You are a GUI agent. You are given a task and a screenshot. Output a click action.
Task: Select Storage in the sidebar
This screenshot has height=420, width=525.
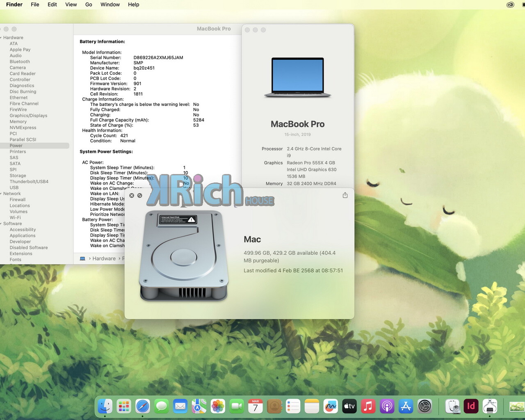point(18,176)
